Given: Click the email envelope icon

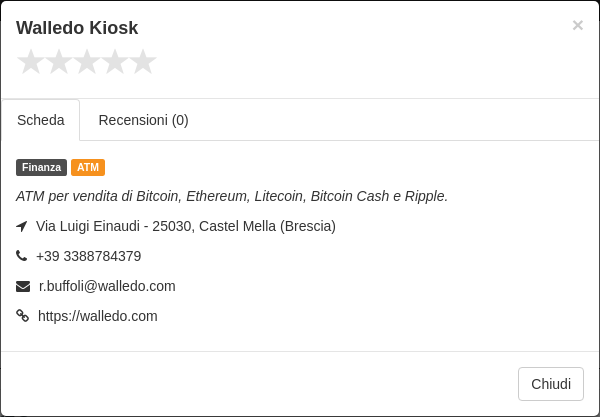Looking at the screenshot, I should [23, 286].
